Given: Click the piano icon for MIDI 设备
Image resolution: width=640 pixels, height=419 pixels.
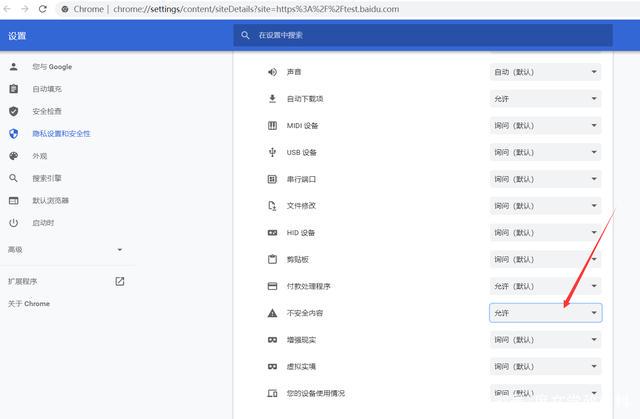Looking at the screenshot, I should (x=272, y=125).
